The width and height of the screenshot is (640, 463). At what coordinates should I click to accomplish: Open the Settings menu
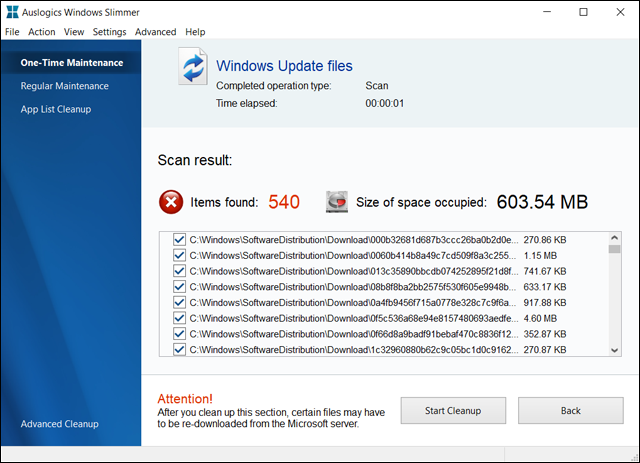pyautogui.click(x=109, y=32)
